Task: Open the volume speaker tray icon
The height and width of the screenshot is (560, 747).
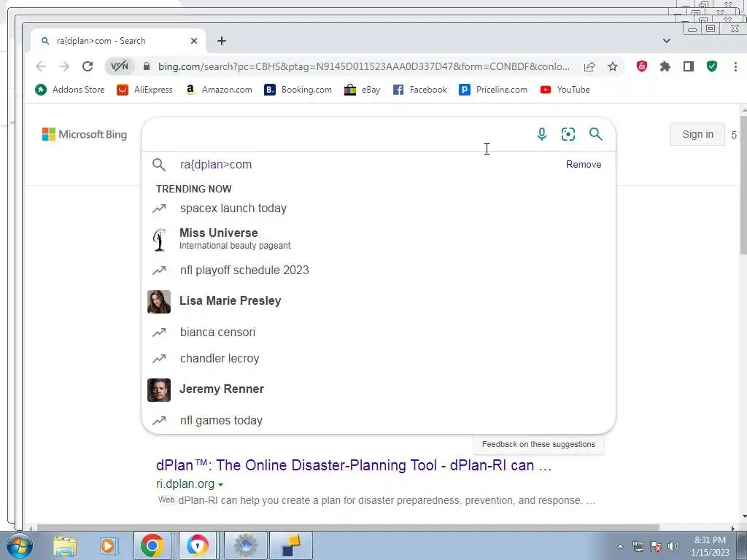Action: tap(673, 546)
